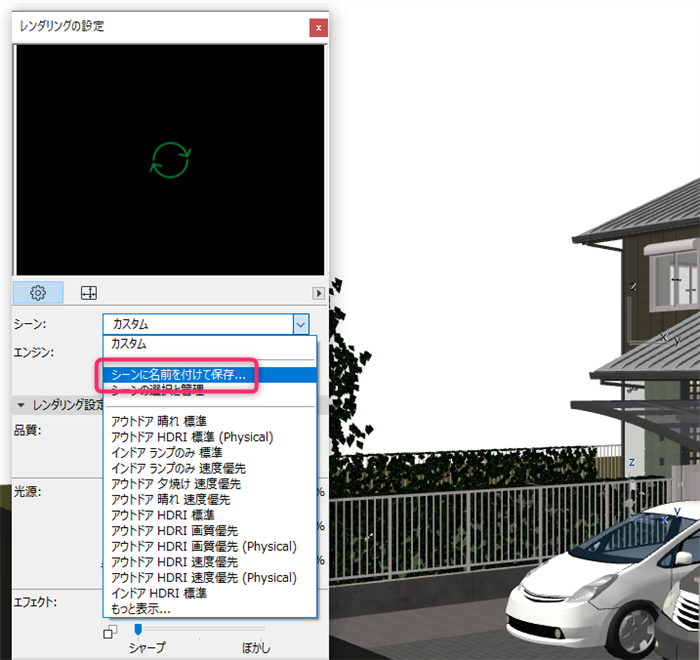Select アウトドア HDRI 標準 scene
Image resolution: width=700 pixels, height=660 pixels.
210,515
